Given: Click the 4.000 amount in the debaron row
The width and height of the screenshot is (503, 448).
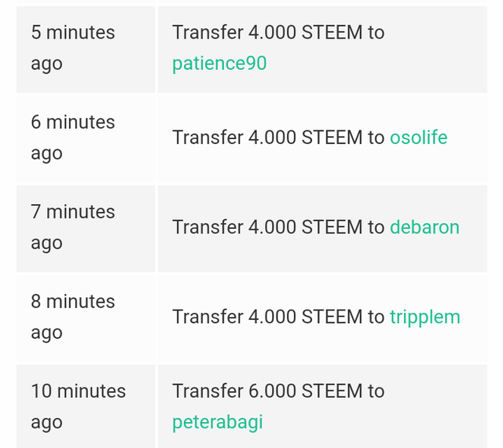Looking at the screenshot, I should pyautogui.click(x=273, y=227).
